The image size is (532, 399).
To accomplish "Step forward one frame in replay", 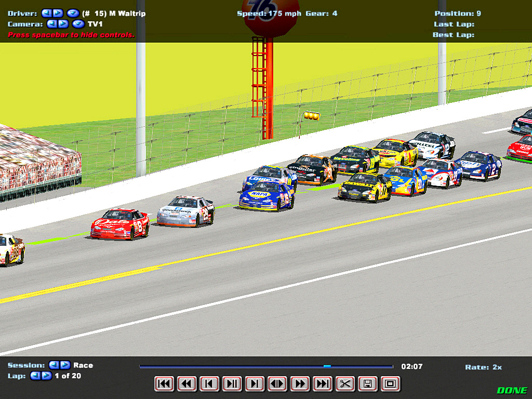I will (255, 384).
